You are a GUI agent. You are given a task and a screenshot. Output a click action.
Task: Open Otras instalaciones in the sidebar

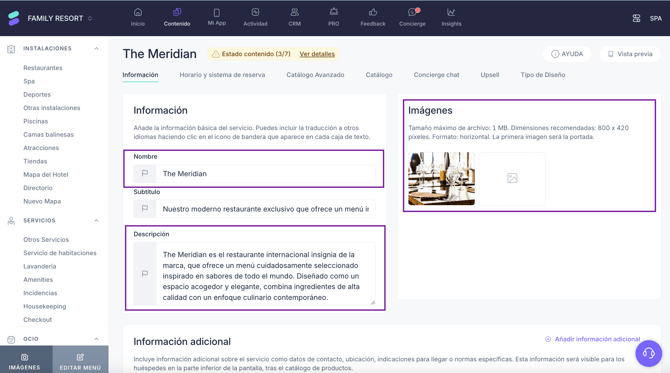[52, 108]
